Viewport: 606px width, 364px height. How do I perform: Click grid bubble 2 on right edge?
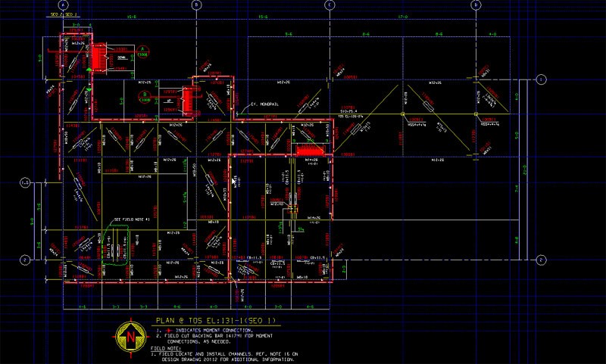tap(542, 260)
